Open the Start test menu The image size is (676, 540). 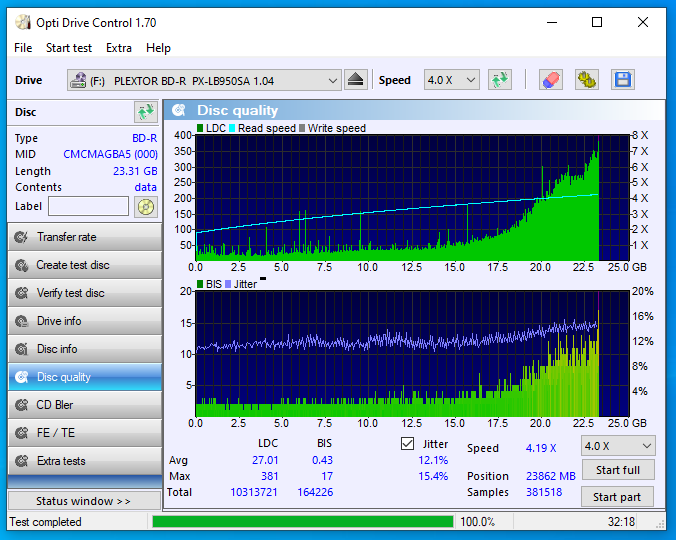tap(69, 48)
